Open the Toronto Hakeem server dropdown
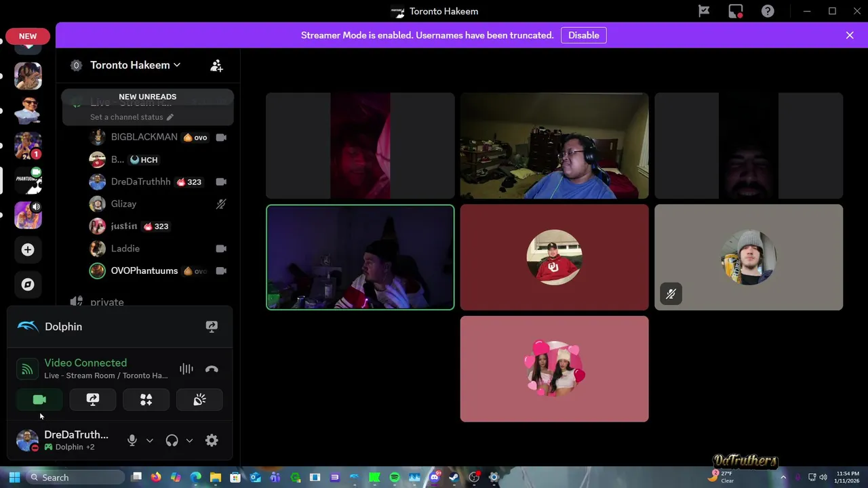Viewport: 868px width, 488px height. [136, 65]
